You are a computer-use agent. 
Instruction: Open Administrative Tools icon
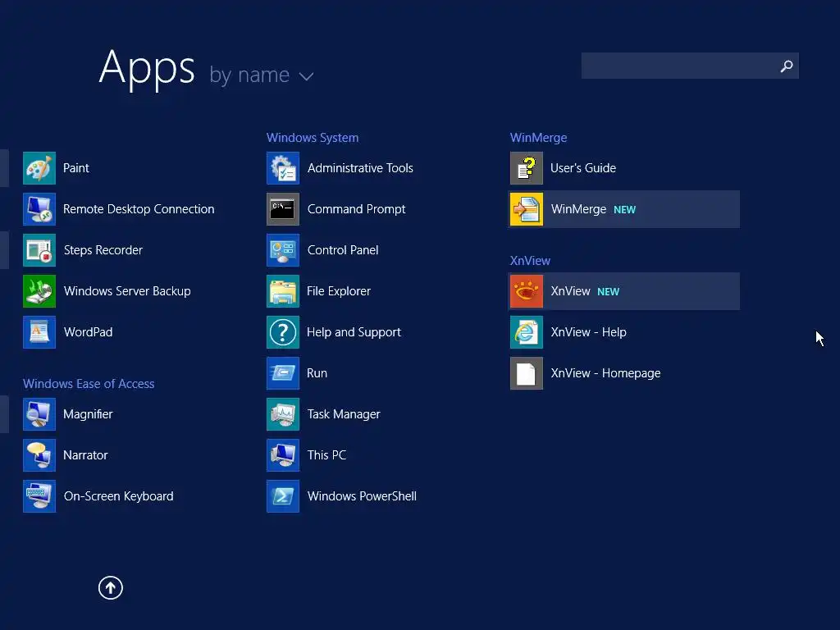(283, 168)
